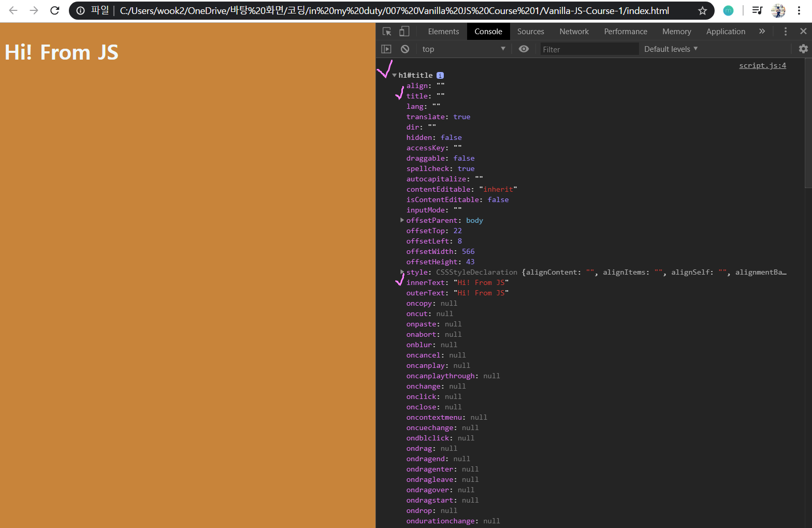812x528 pixels.
Task: Open Default levels dropdown
Action: point(671,49)
